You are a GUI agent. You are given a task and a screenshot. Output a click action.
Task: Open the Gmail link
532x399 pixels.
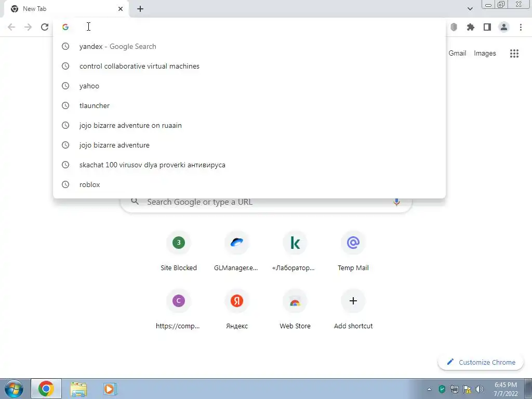[457, 54]
